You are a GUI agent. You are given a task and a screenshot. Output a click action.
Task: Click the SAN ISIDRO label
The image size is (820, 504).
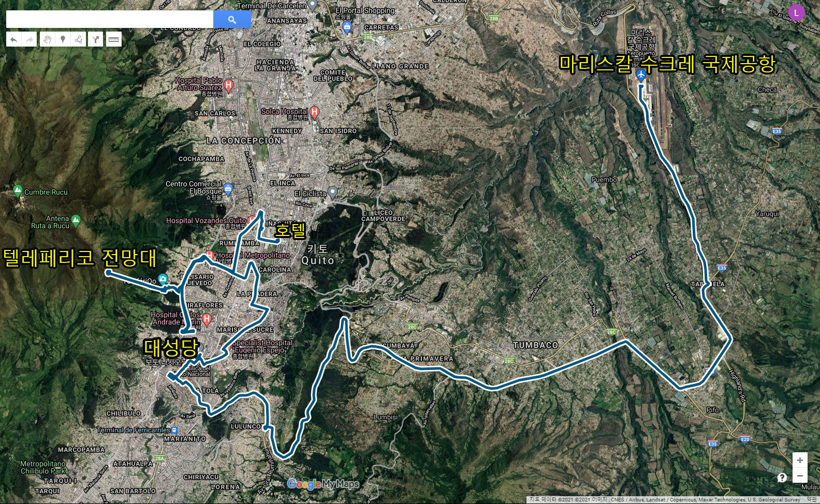[338, 131]
